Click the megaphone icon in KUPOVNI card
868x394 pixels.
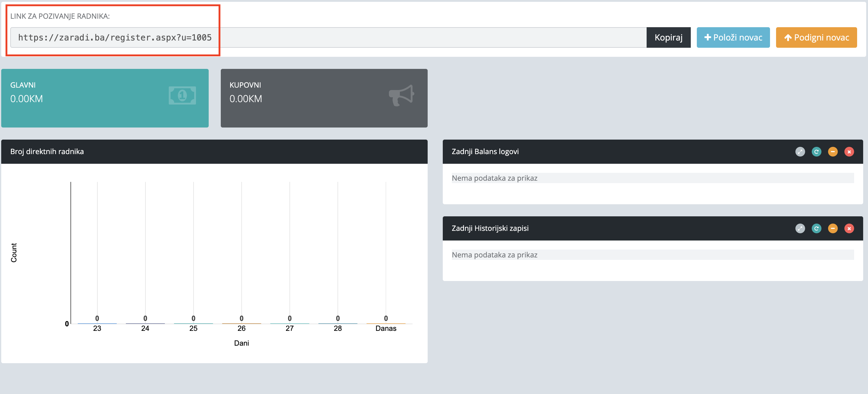401,95
